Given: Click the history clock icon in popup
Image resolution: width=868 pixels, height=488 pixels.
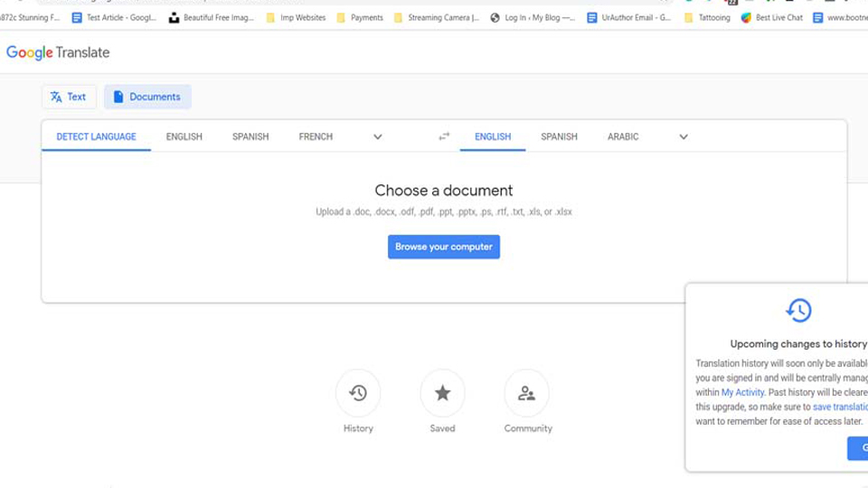Looking at the screenshot, I should tap(798, 310).
